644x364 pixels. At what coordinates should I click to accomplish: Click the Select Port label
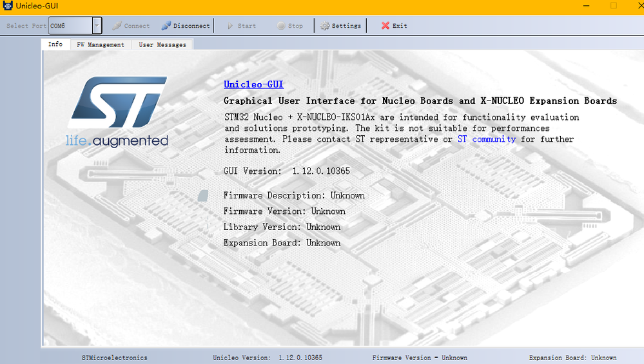click(x=26, y=26)
